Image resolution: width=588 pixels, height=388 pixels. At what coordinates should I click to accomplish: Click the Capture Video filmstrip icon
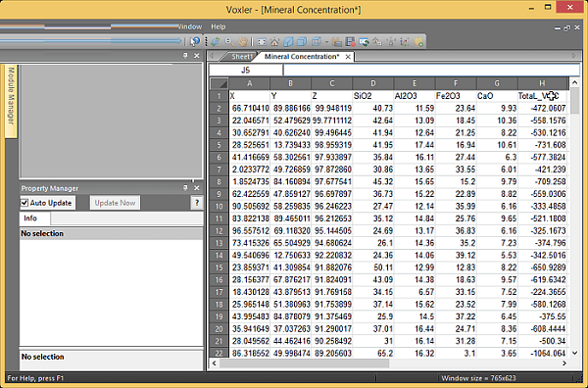[350, 42]
